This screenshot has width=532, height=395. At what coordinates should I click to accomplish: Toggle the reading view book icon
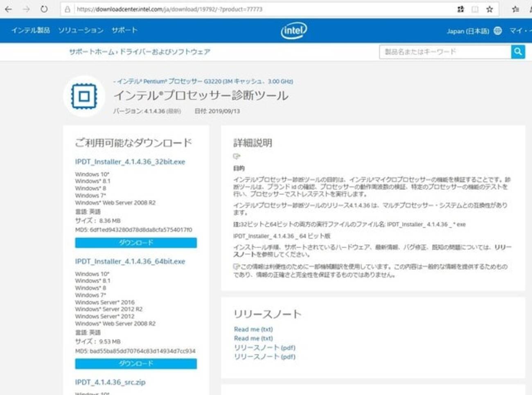475,9
